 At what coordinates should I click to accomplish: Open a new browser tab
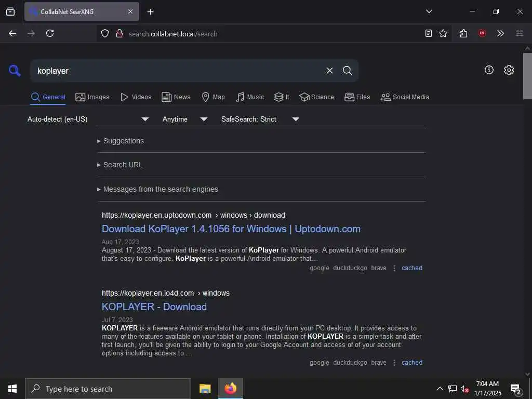(x=150, y=12)
